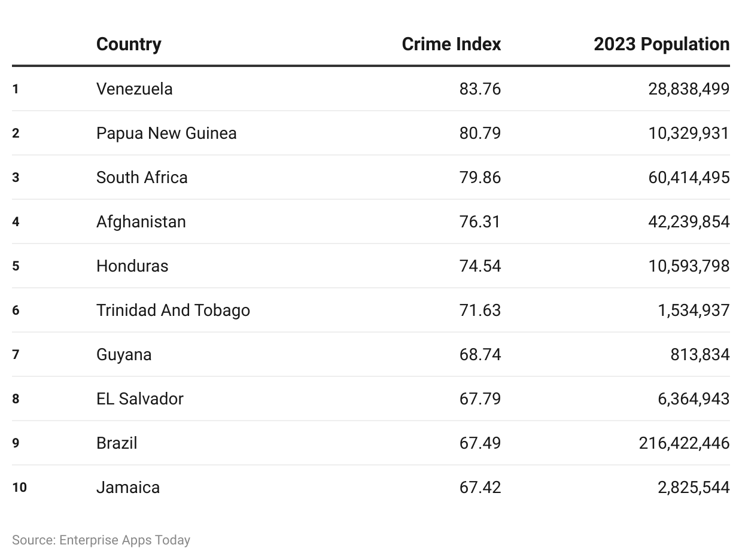Select population figure 216,422,446

coord(684,443)
